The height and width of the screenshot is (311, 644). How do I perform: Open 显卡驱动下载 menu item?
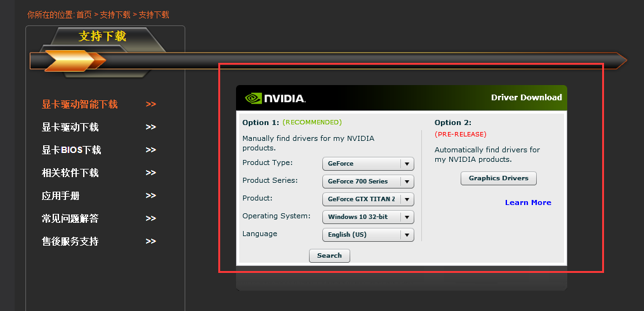pos(70,128)
